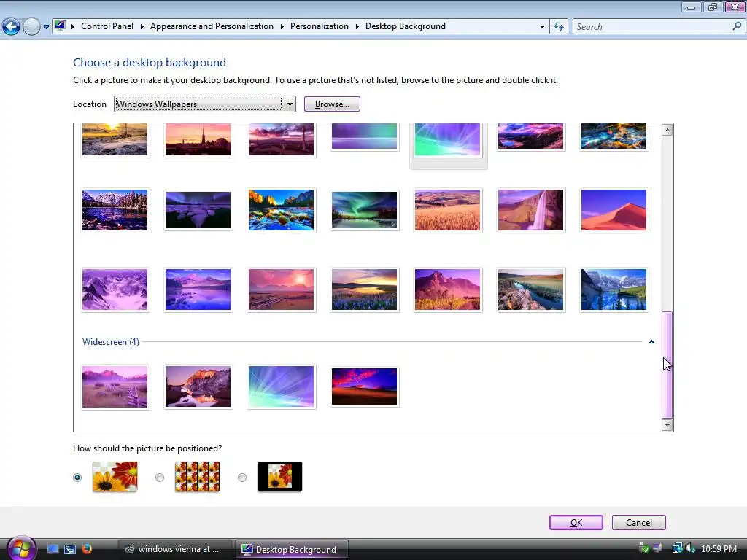Click Switch between windows quick launch icon
Viewport: 747px width, 560px height.
[69, 549]
